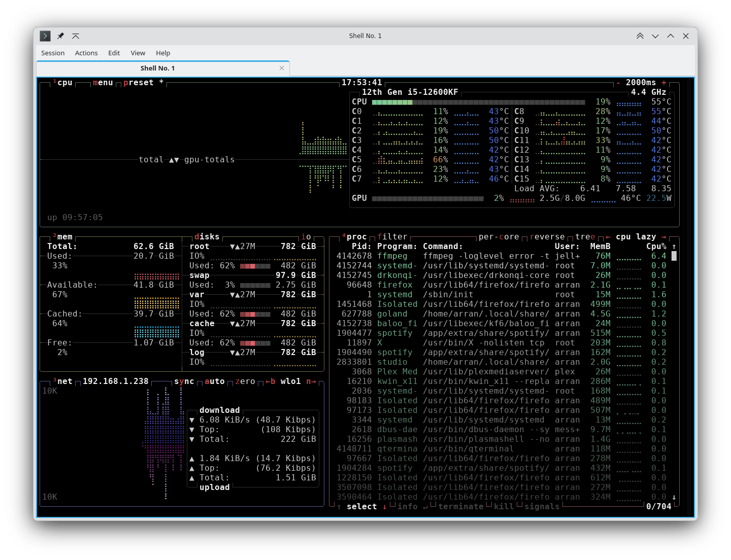Screen dimensions: 731x560
Task: Select the ffmpeg process row
Action: [502, 256]
